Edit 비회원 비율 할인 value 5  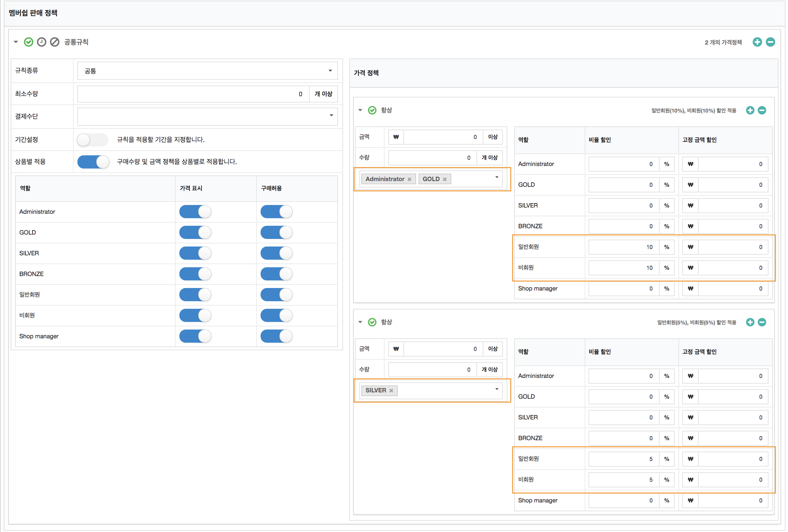coord(624,479)
